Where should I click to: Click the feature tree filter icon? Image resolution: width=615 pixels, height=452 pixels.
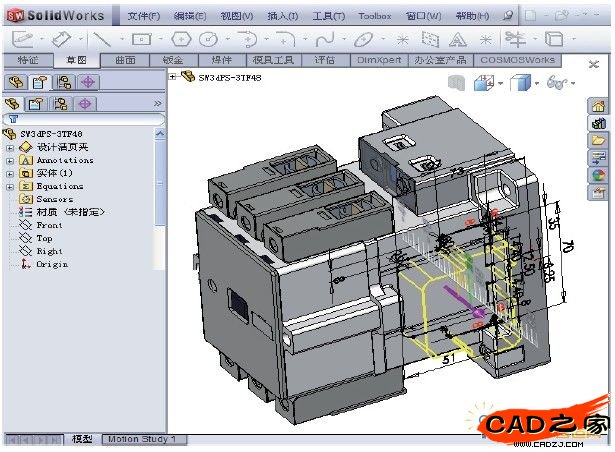[12, 119]
